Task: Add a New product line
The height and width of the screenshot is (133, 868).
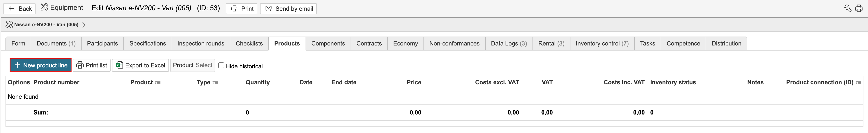Action: (x=40, y=65)
